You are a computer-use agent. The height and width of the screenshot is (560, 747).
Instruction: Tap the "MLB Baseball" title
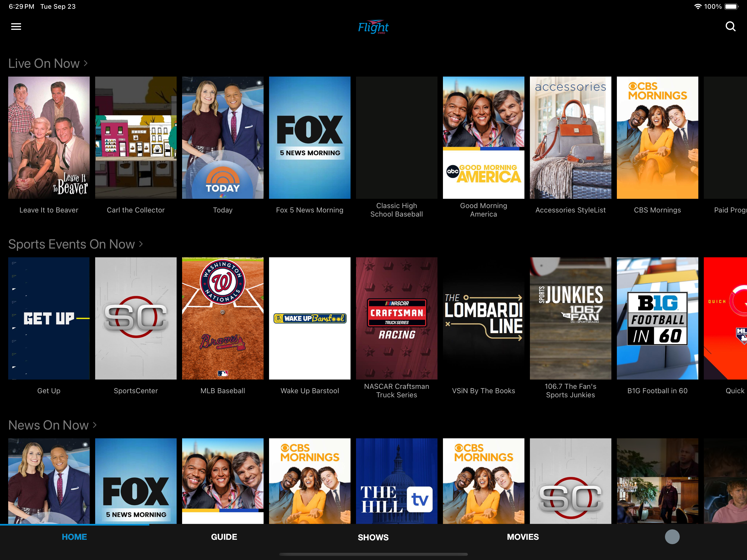223,391
